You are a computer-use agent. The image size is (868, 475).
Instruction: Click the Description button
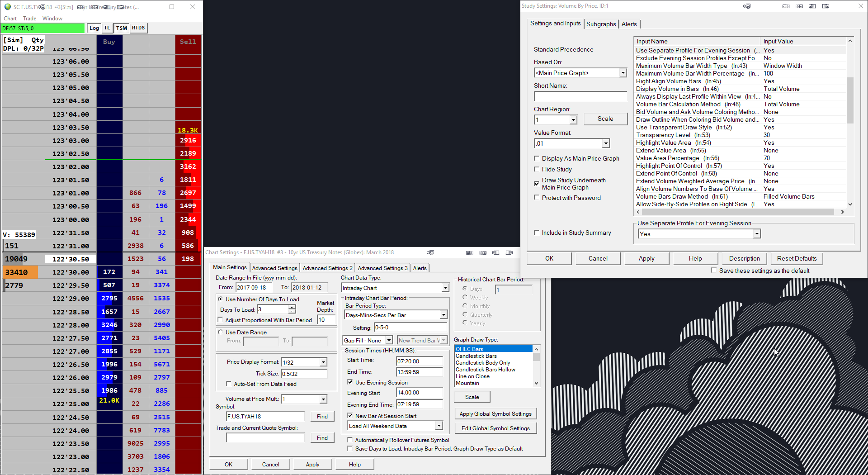coord(744,258)
